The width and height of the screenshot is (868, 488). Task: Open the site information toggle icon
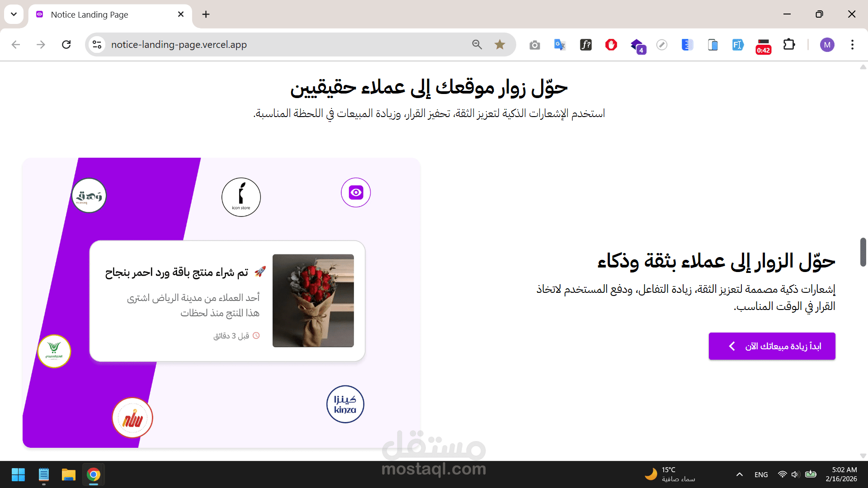tap(97, 45)
